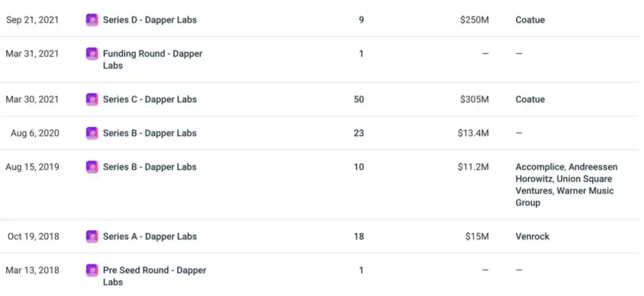
Task: Open the Series C - Dapper Labs link
Action: 150,100
